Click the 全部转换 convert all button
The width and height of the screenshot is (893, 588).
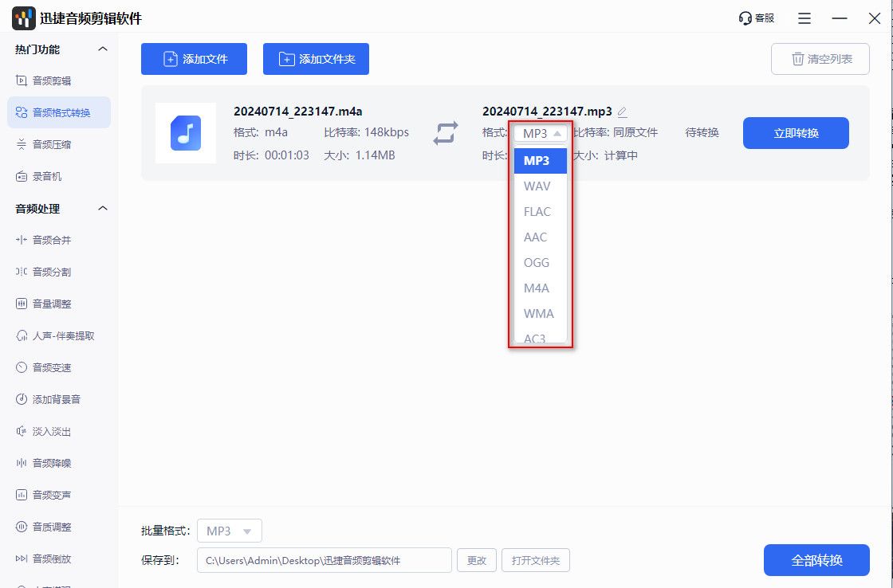click(816, 560)
